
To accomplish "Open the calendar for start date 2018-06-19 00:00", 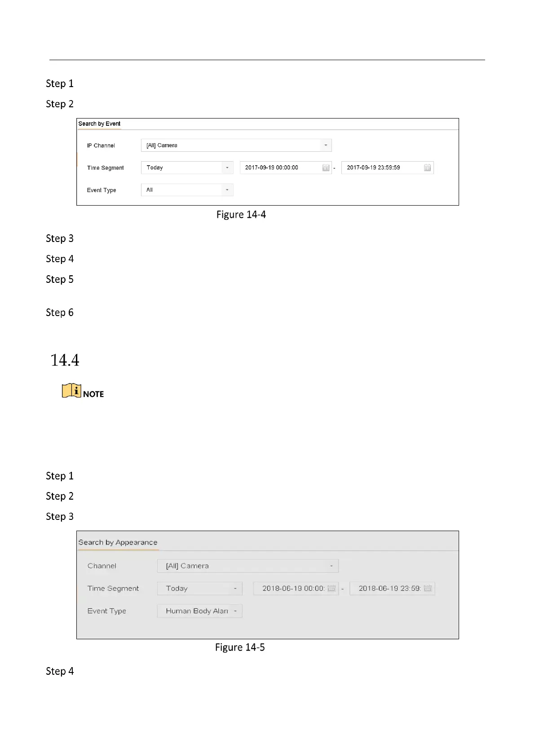I will tap(332, 589).
